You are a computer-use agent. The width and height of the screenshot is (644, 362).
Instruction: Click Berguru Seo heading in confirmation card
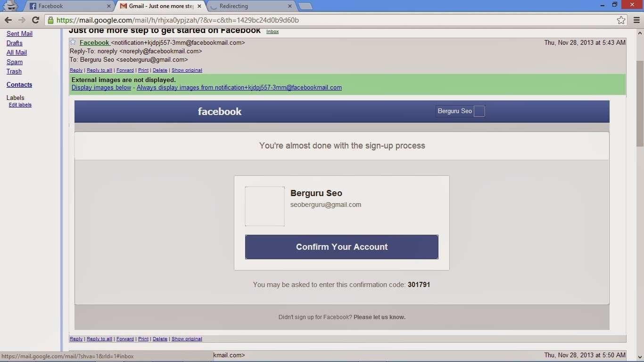(316, 193)
